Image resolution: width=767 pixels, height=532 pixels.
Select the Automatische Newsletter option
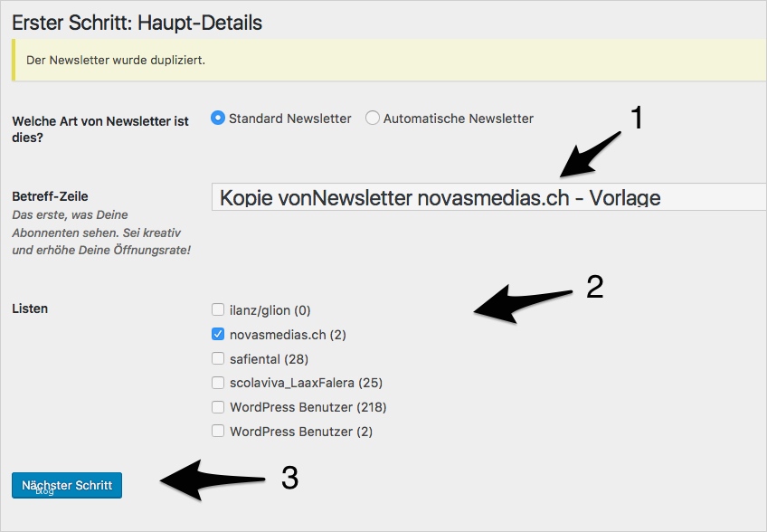click(372, 118)
